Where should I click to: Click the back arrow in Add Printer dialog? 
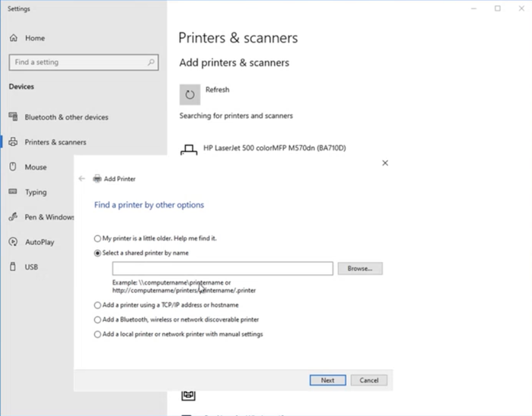coord(82,179)
